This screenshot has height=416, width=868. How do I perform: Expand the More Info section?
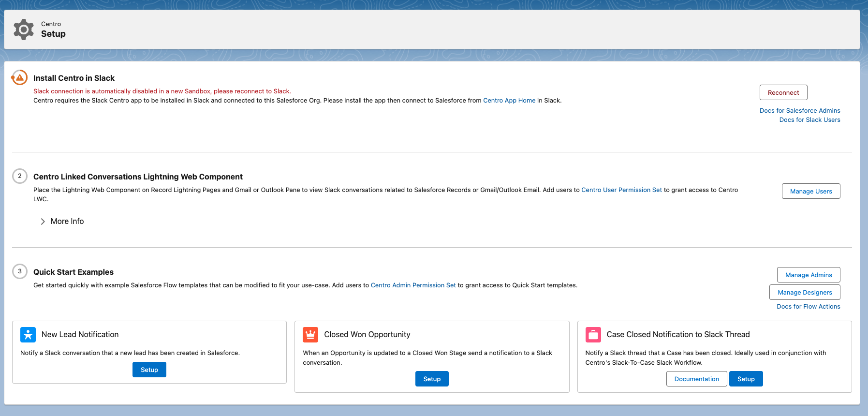pos(62,221)
